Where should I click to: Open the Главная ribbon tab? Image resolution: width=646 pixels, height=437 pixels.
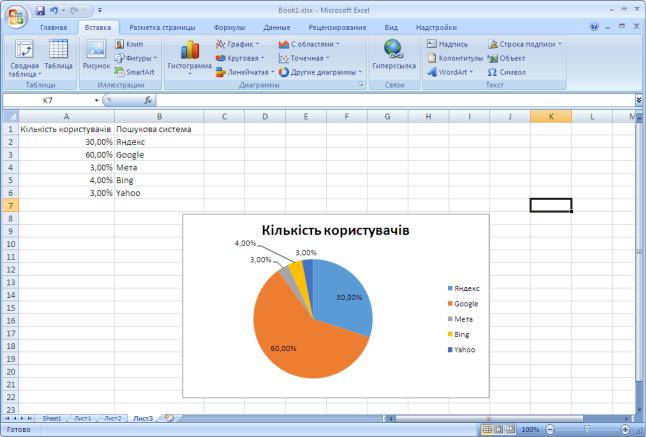coord(54,28)
